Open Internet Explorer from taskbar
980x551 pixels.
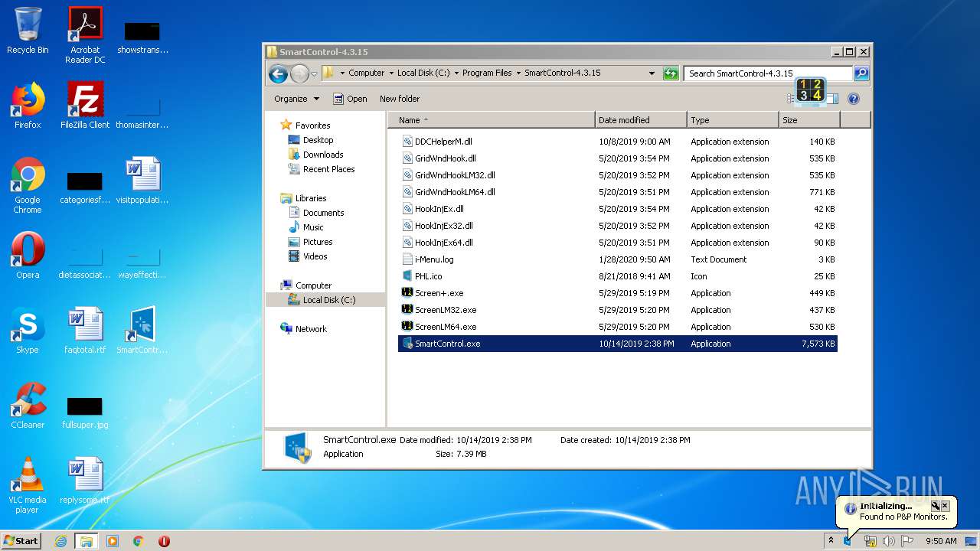[x=61, y=541]
